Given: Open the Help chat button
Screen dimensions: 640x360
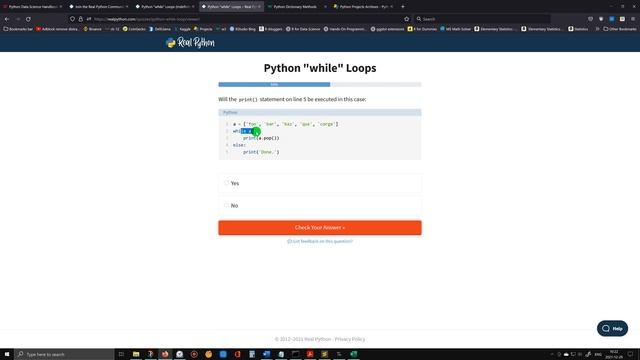Looking at the screenshot, I should [x=612, y=328].
